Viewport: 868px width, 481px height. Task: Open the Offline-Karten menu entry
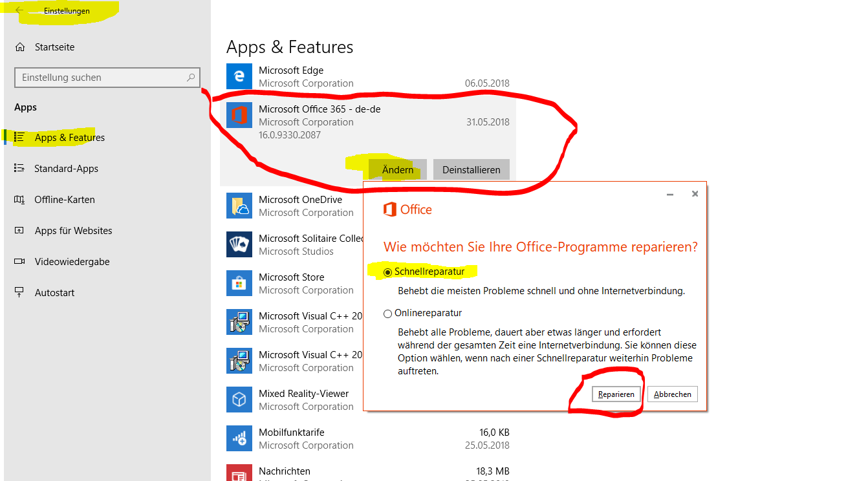pyautogui.click(x=65, y=200)
